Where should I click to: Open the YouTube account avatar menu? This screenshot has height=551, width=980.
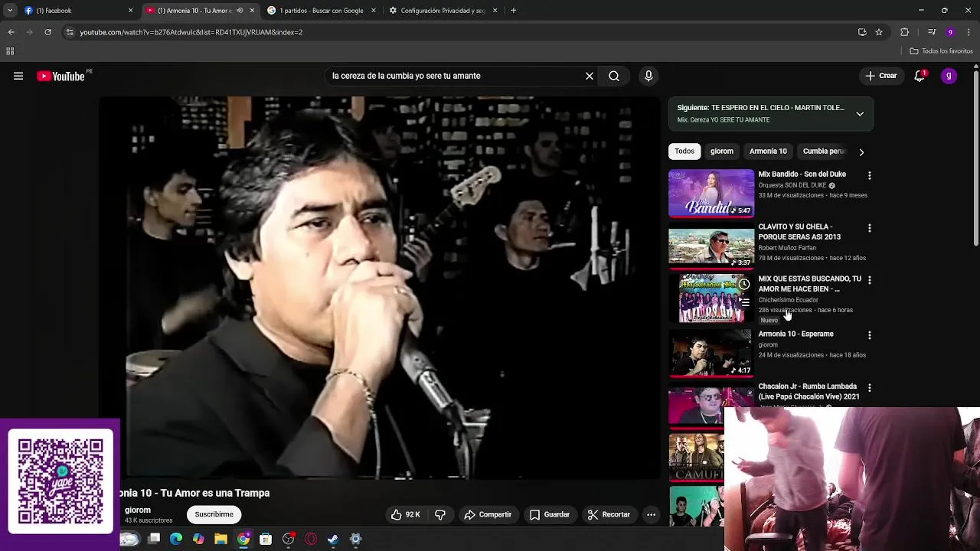coord(949,76)
